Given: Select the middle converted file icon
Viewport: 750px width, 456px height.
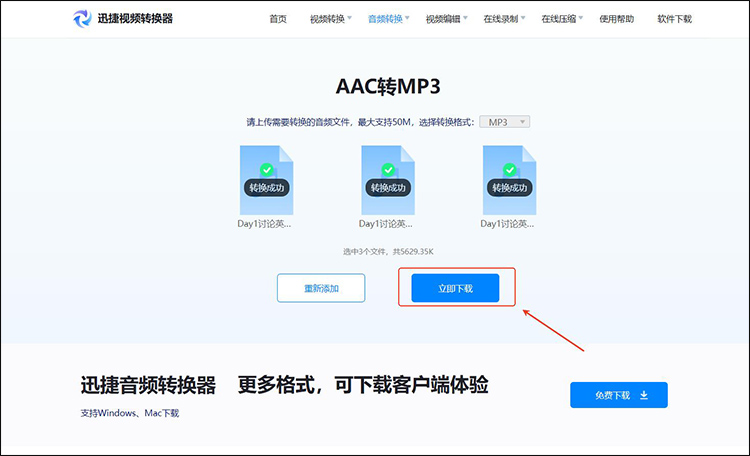Looking at the screenshot, I should pyautogui.click(x=387, y=180).
